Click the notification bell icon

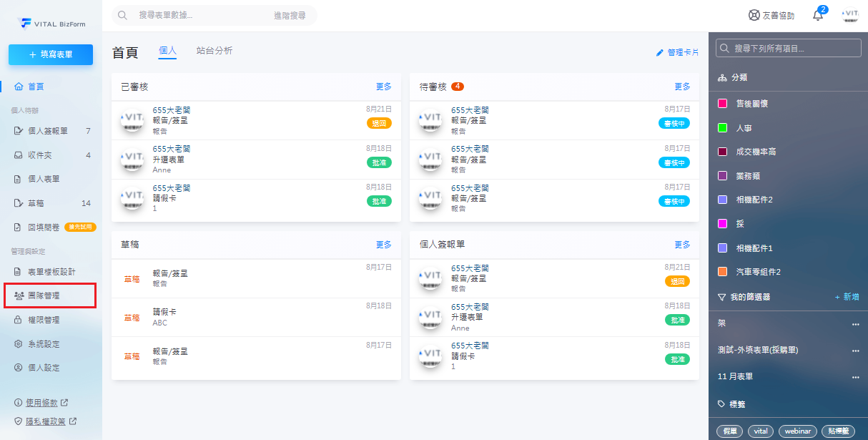[x=818, y=16]
